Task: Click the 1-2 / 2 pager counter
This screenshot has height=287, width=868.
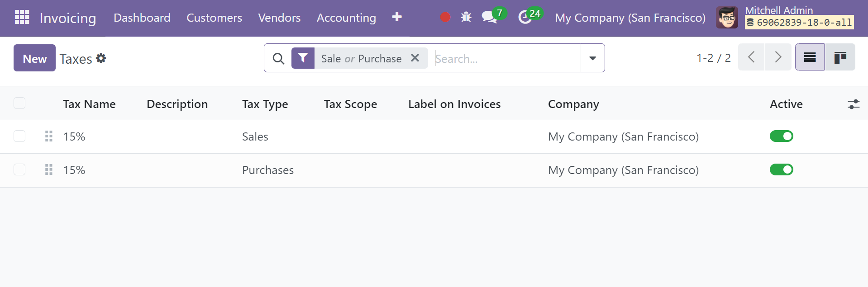Action: coord(713,58)
